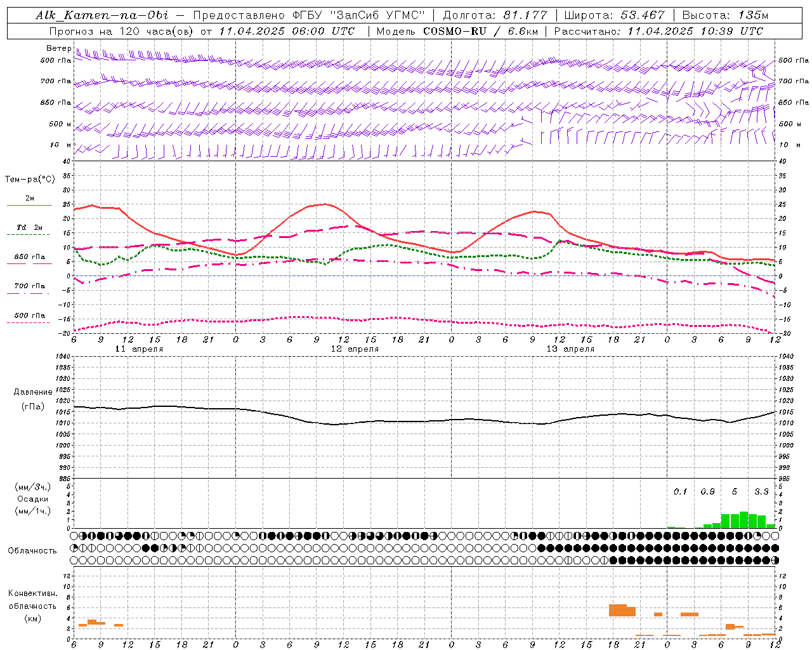Click the 'Модель COSMO-RU / 6.6км' label

coord(457,31)
